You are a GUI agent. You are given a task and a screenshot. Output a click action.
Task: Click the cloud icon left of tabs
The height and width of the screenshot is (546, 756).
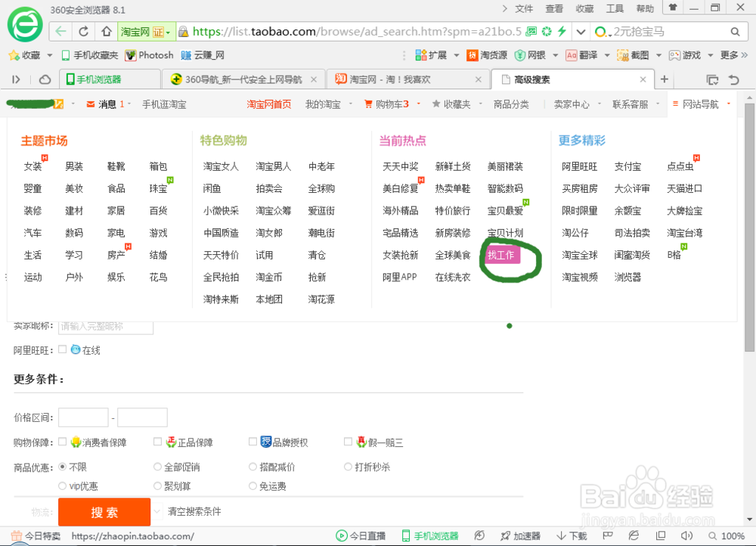pyautogui.click(x=45, y=79)
